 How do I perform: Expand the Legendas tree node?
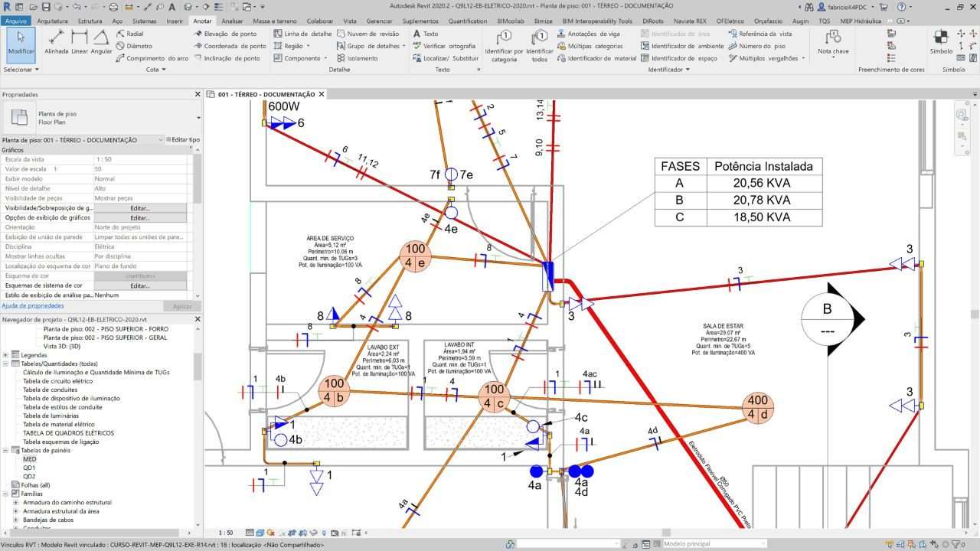(6, 355)
